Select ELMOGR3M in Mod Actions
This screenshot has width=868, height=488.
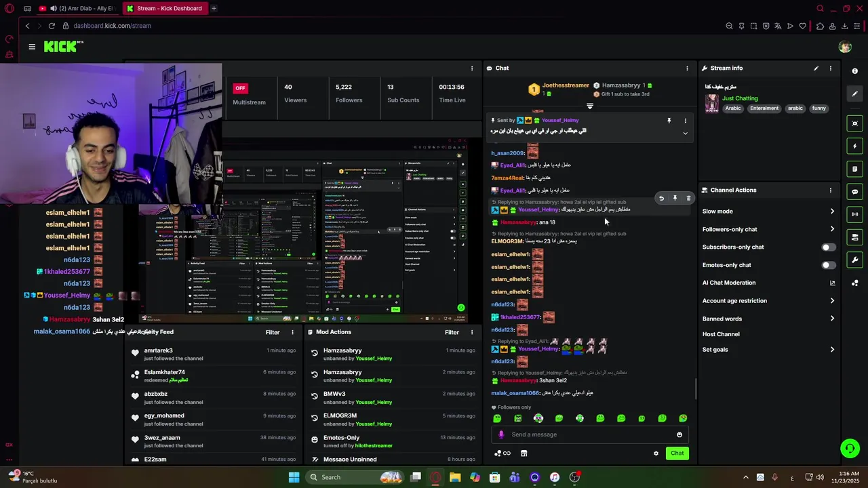[x=340, y=415]
